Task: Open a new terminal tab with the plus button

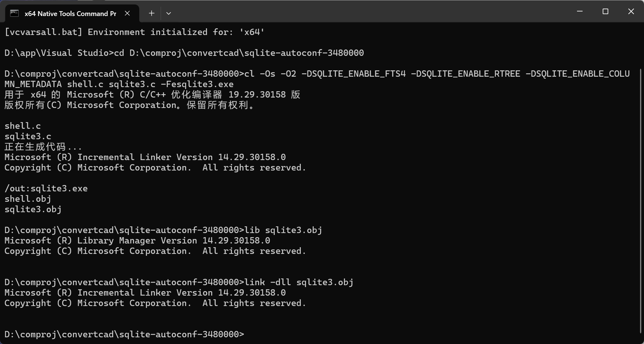Action: pyautogui.click(x=151, y=13)
